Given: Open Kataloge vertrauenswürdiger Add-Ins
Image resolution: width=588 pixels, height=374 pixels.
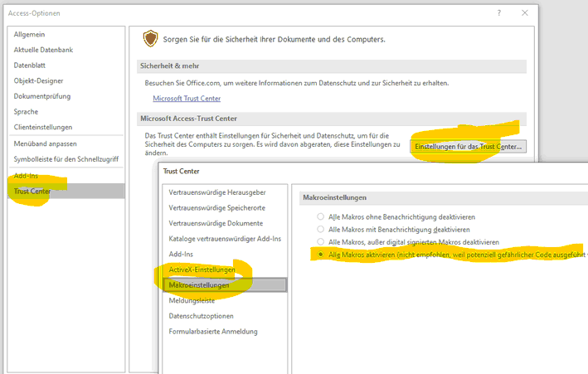Looking at the screenshot, I should click(x=225, y=239).
